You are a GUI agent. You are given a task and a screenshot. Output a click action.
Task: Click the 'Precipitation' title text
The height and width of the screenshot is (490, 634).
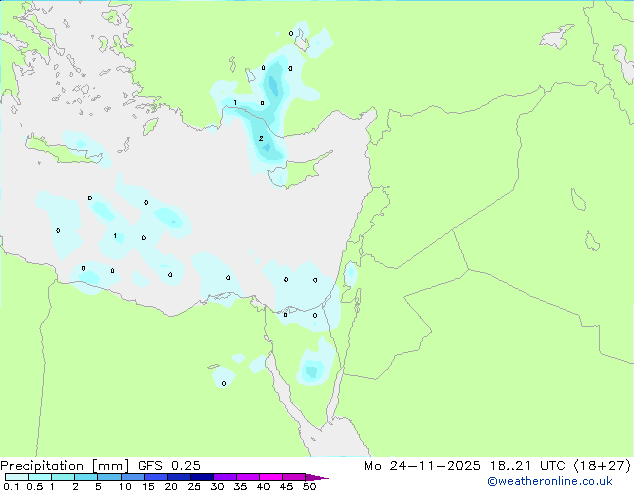42,466
